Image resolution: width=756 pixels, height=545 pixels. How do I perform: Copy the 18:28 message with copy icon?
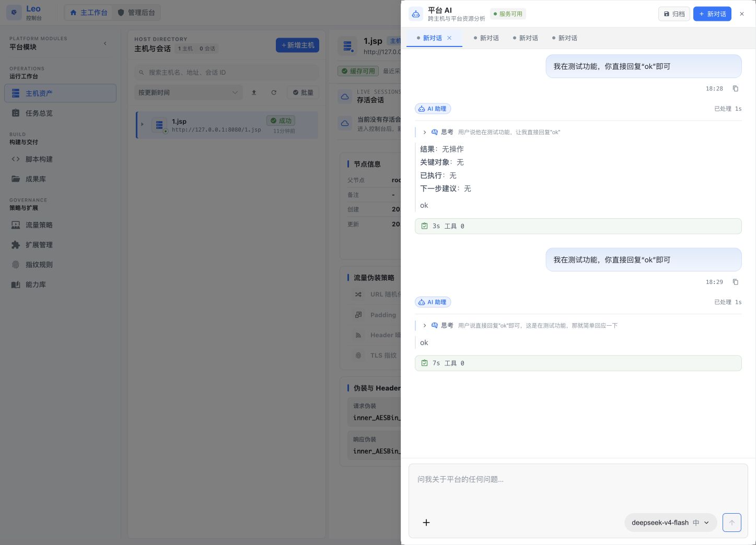tap(736, 89)
